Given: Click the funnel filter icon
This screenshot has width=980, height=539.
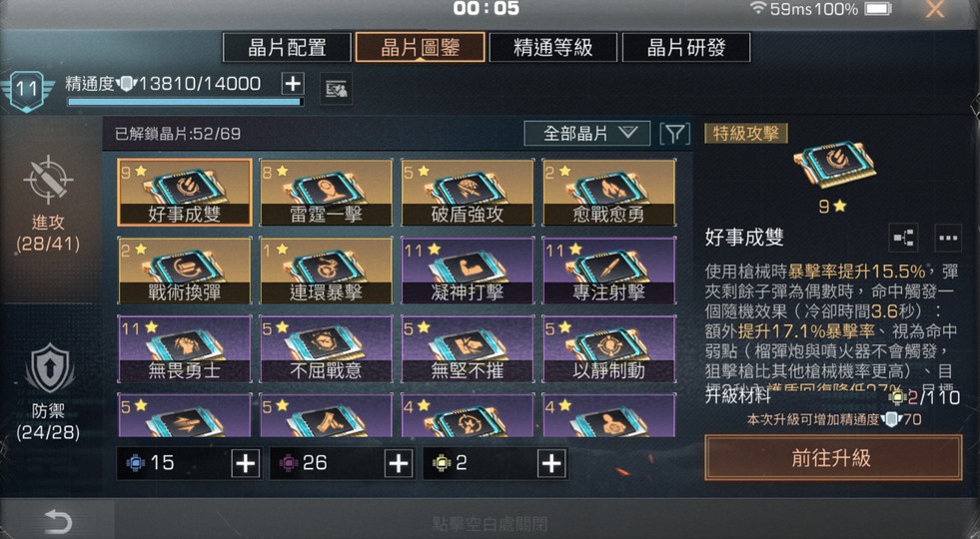Looking at the screenshot, I should pyautogui.click(x=675, y=134).
